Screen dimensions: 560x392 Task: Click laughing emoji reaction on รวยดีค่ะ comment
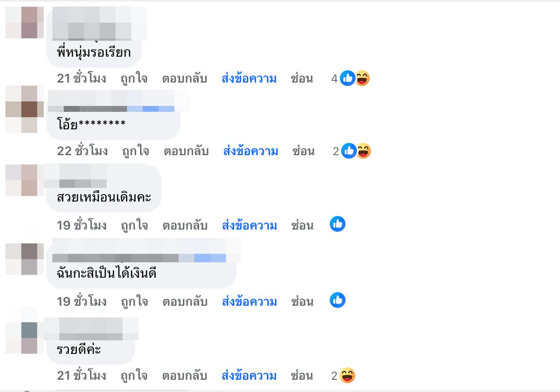tap(347, 375)
